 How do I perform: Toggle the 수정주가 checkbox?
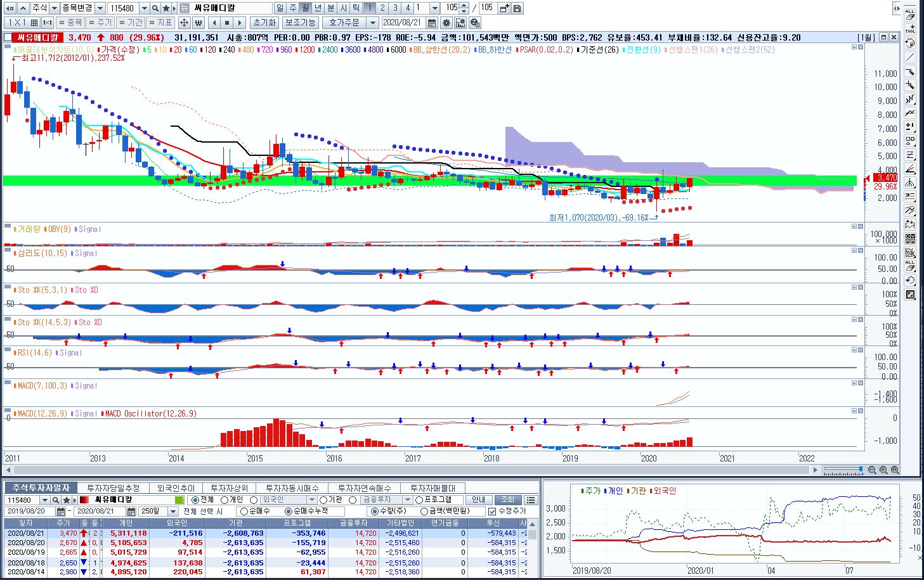click(x=492, y=512)
